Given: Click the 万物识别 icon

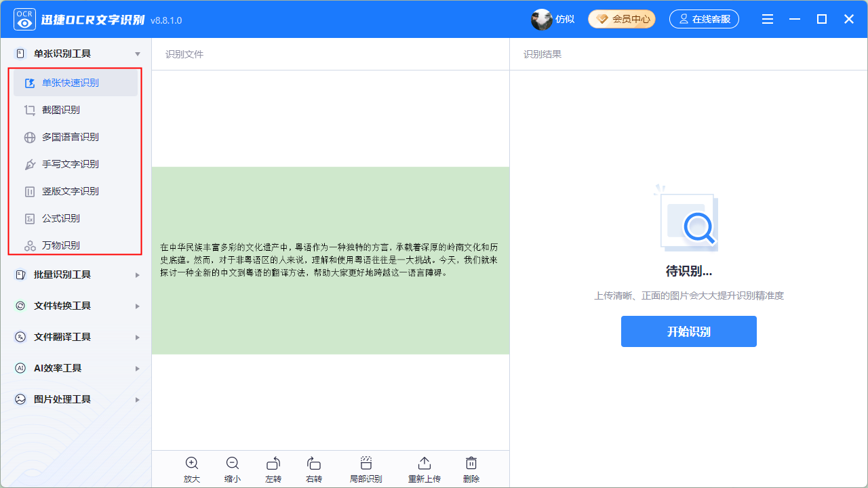Looking at the screenshot, I should click(x=30, y=245).
